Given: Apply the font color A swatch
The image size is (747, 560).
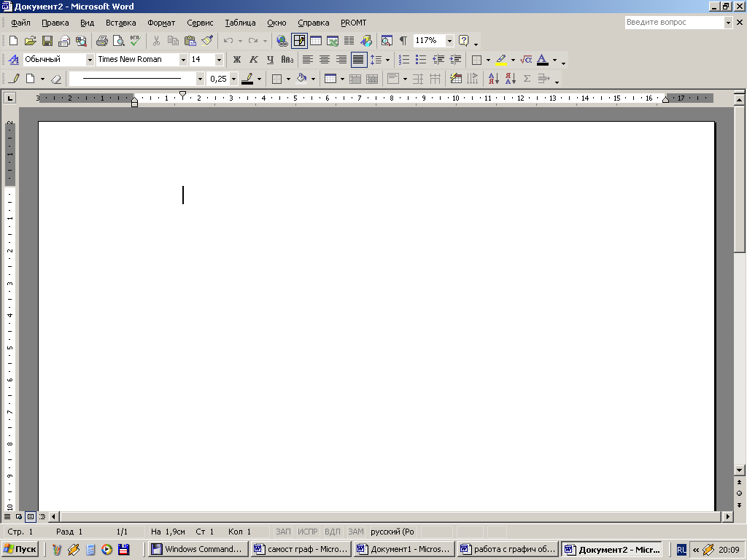Looking at the screenshot, I should tap(543, 60).
